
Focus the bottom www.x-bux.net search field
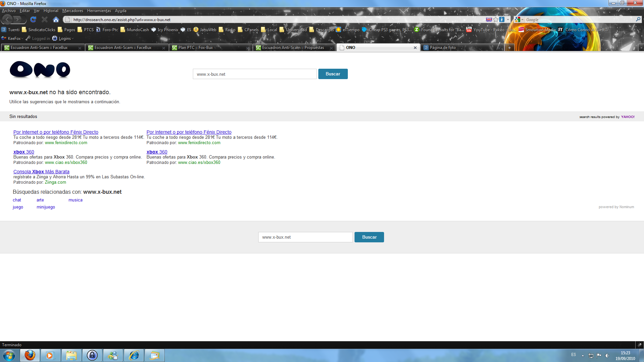(x=305, y=237)
